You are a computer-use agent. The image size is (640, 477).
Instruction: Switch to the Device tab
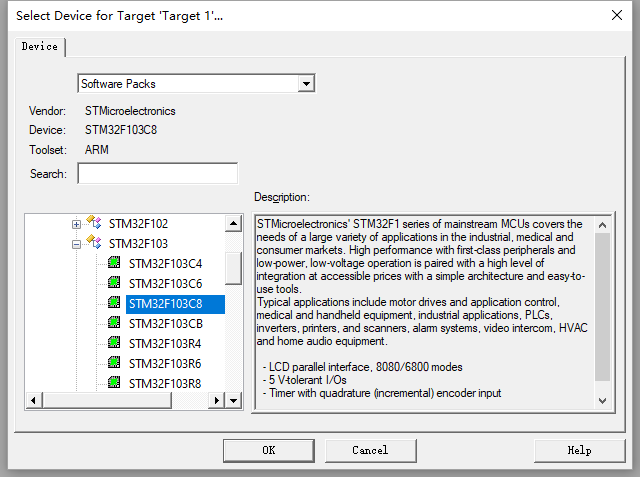point(40,47)
